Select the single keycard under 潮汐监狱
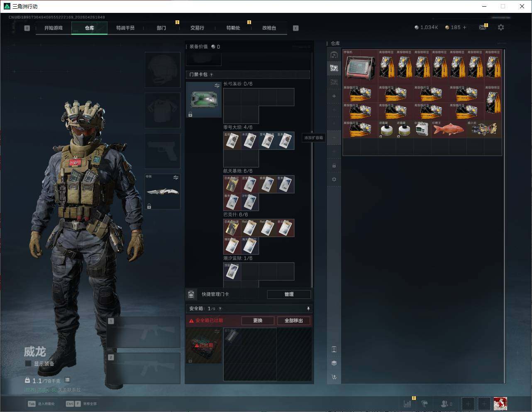Viewport: 532px width, 412px height. pyautogui.click(x=232, y=272)
